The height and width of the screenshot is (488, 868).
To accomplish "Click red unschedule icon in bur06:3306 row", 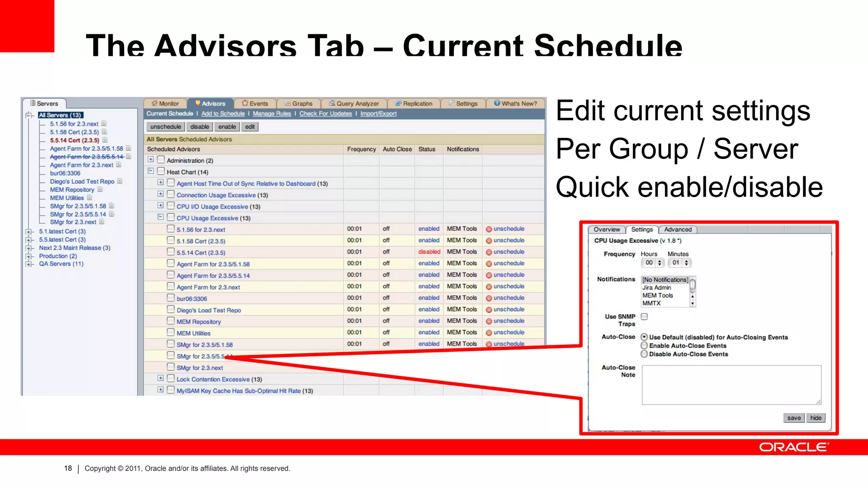I will (489, 298).
